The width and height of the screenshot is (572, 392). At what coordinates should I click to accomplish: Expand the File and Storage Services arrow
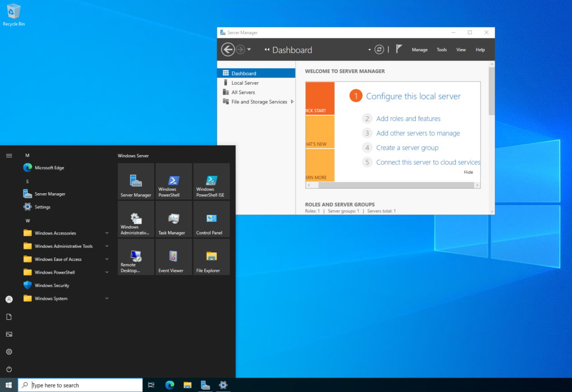292,102
